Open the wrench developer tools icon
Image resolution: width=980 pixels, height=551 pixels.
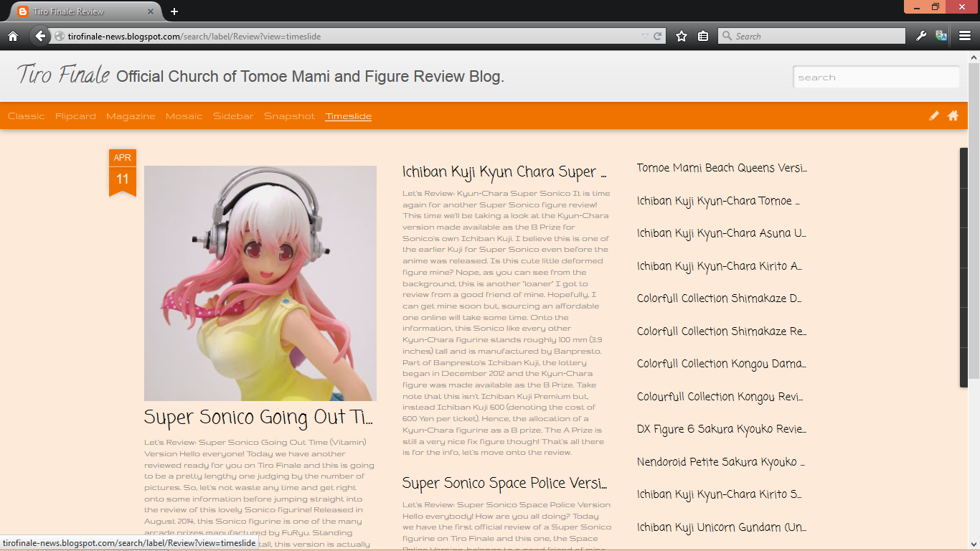click(922, 36)
